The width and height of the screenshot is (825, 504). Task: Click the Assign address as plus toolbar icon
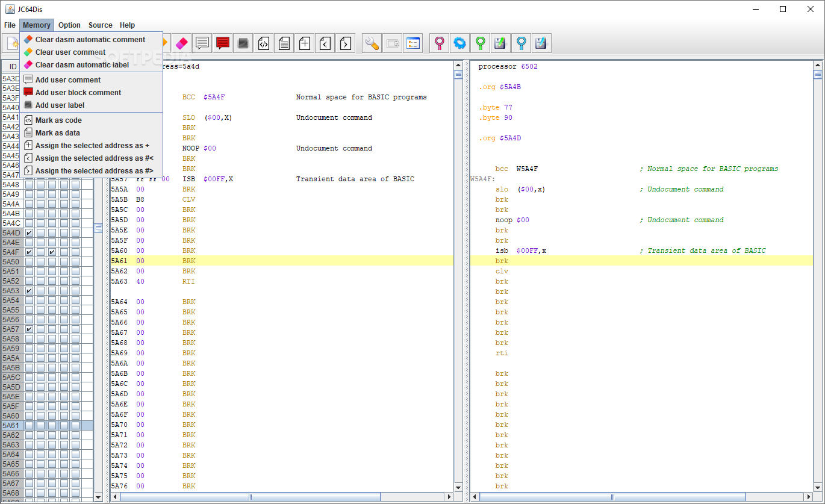click(305, 43)
